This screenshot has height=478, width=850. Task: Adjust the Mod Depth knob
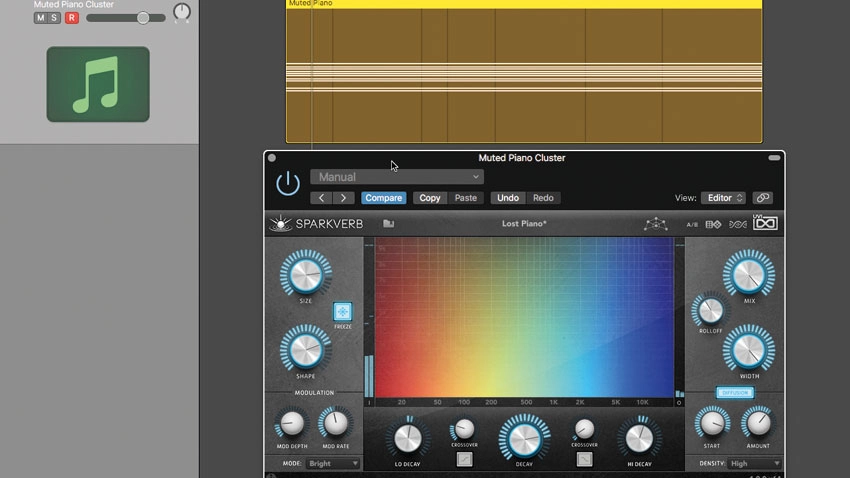click(292, 423)
